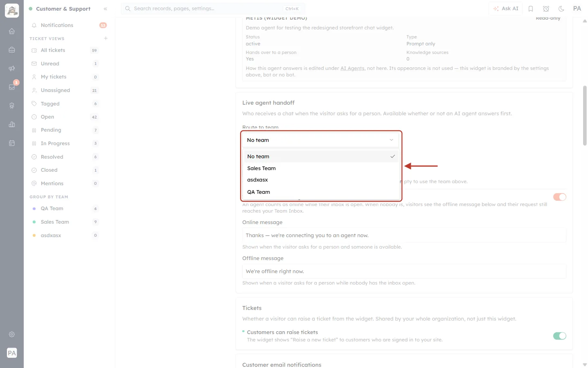Click the bookmark icon in the top bar

pyautogui.click(x=531, y=9)
